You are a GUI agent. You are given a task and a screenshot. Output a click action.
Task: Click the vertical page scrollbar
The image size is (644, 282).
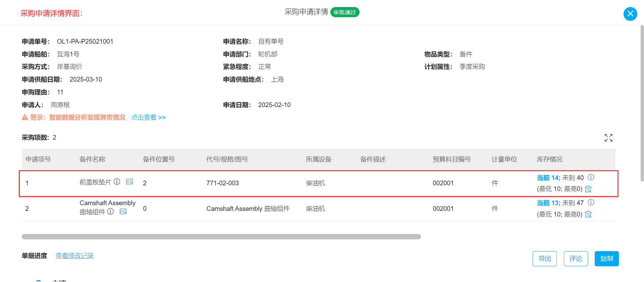[642, 103]
